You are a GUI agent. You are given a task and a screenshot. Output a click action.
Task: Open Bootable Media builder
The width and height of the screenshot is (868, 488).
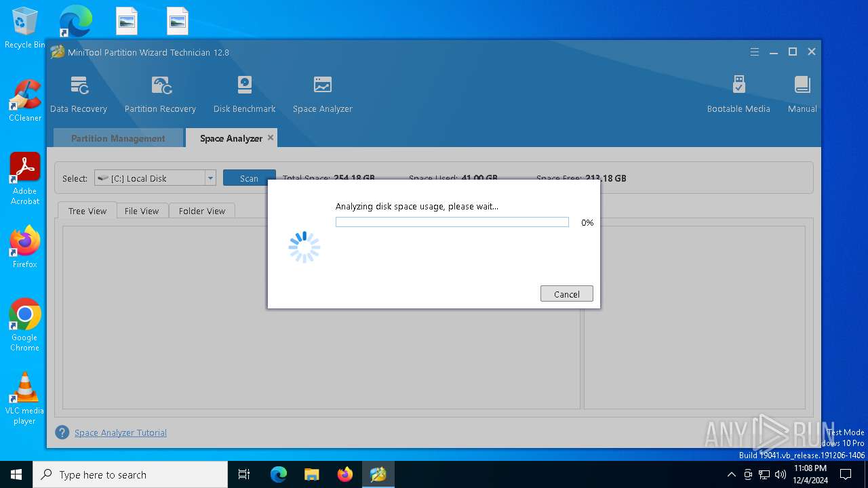[x=738, y=94]
